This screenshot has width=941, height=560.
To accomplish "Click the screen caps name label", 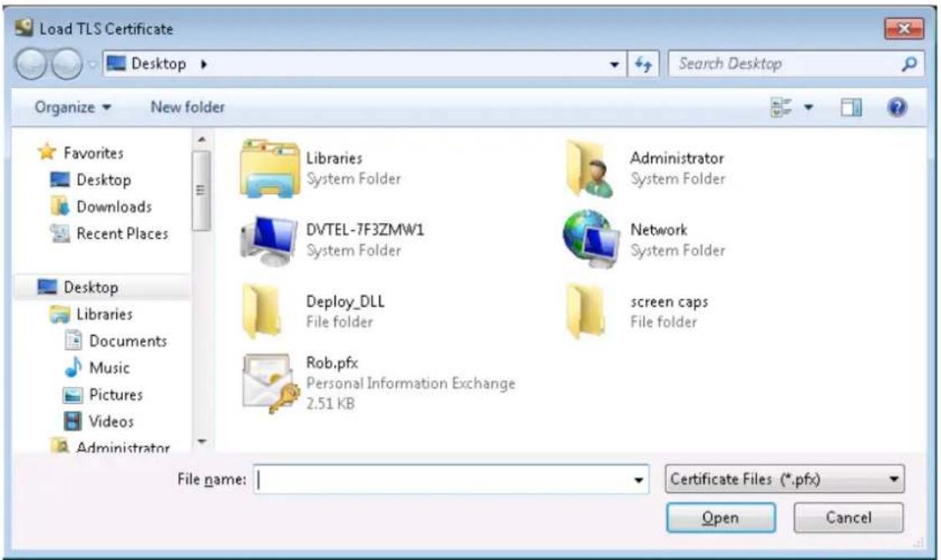I will click(x=669, y=302).
